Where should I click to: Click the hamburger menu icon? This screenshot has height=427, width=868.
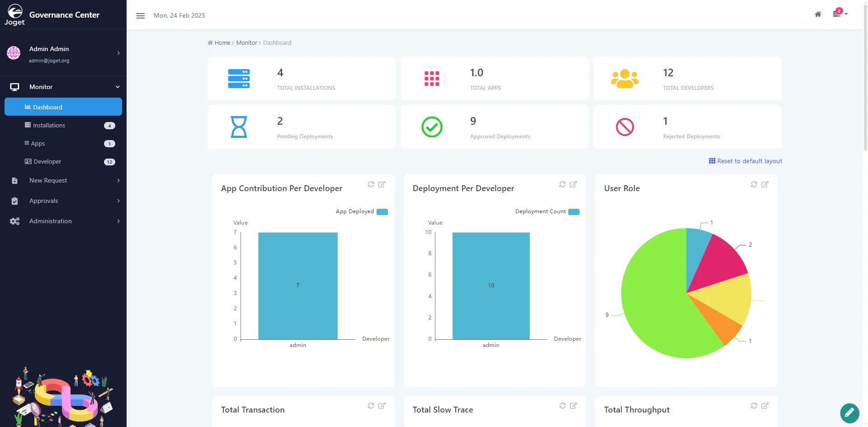[x=141, y=15]
